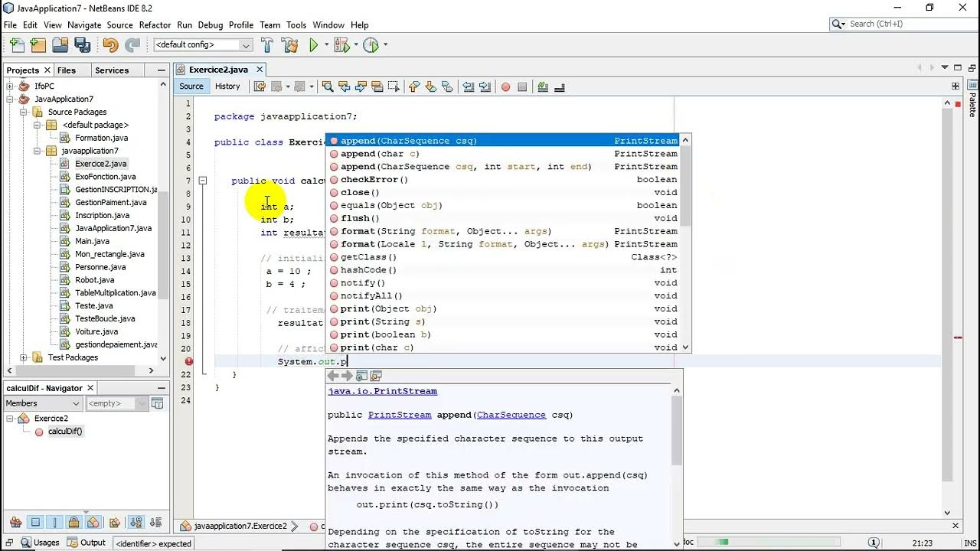This screenshot has width=980, height=551.
Task: Open the Refactor menu
Action: pos(155,25)
